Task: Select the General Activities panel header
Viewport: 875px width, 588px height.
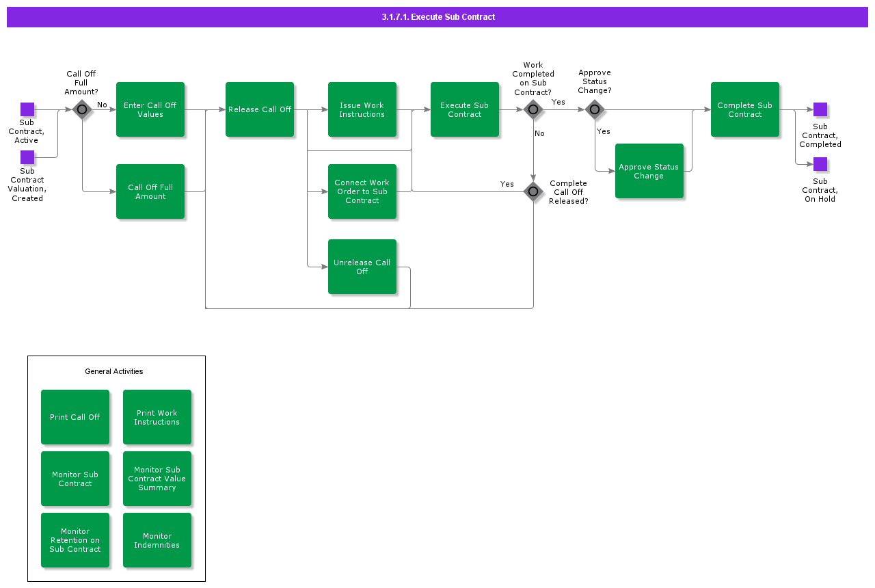Action: coord(115,371)
